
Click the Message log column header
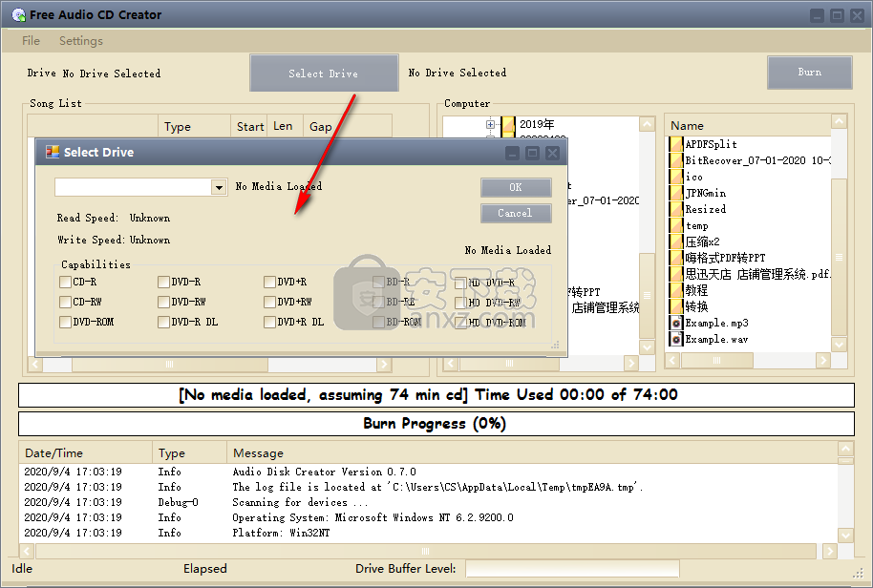coord(532,452)
